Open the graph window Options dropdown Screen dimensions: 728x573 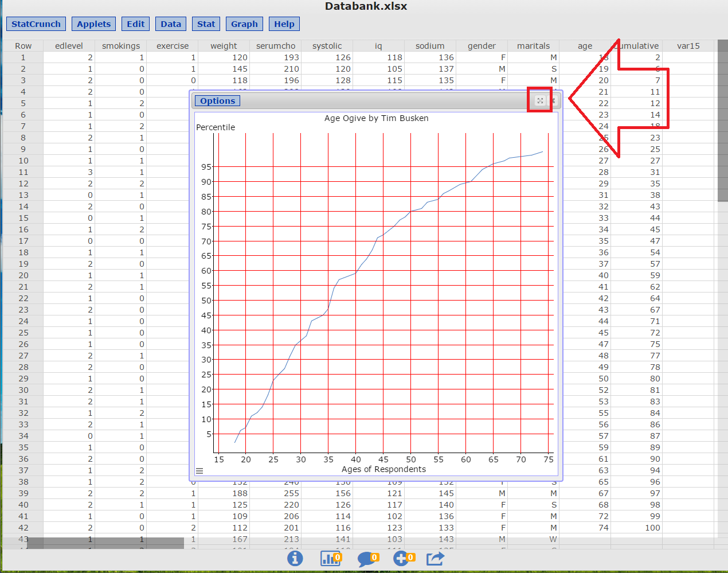tap(218, 101)
